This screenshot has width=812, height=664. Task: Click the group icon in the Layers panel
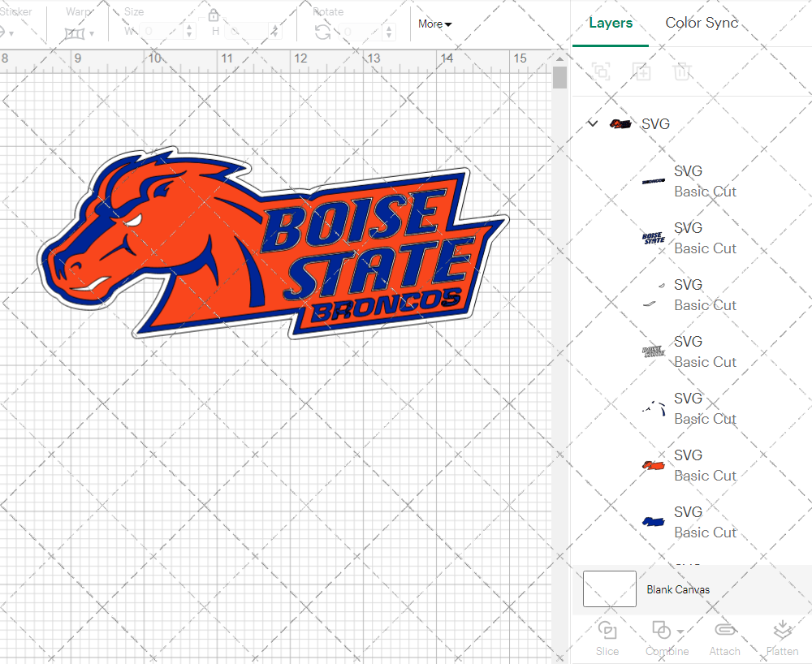pos(602,71)
